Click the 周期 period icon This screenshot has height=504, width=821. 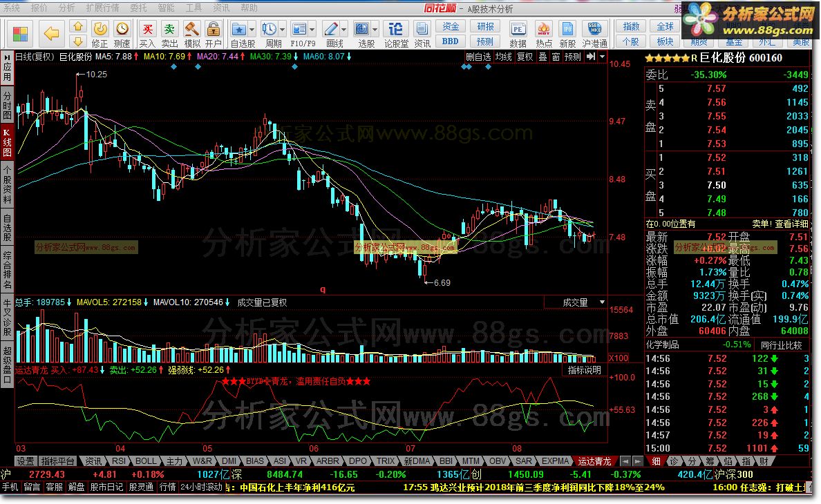point(270,34)
